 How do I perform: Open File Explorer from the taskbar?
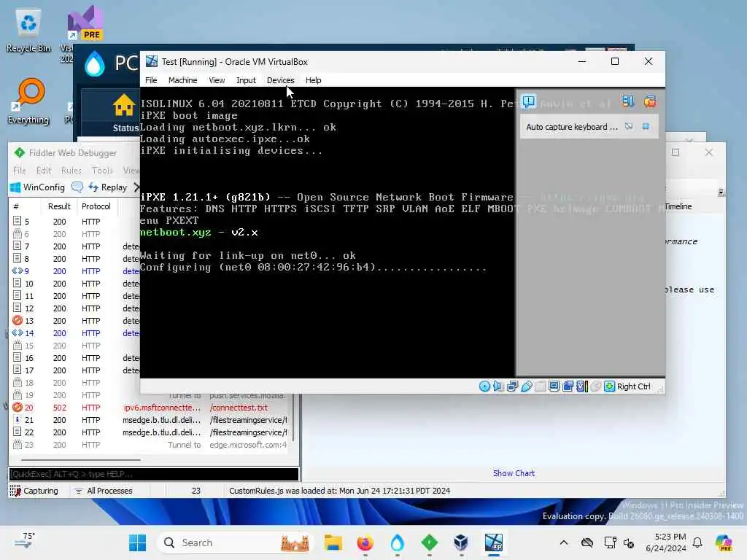(x=333, y=542)
